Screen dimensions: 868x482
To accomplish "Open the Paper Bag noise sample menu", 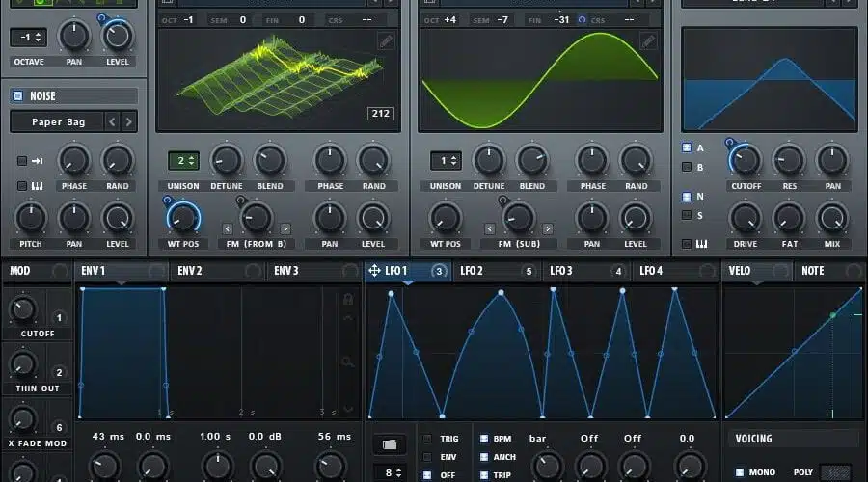I will [58, 121].
